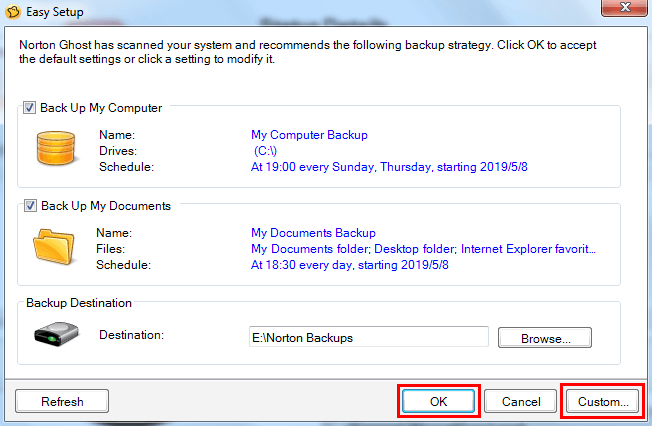
Task: Click the Cancel button
Action: [520, 401]
